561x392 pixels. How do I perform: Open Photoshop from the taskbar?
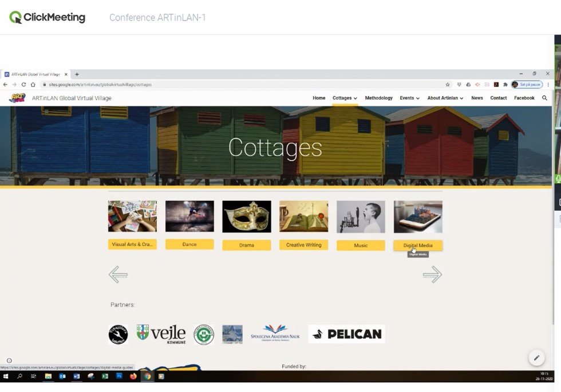pos(119,377)
